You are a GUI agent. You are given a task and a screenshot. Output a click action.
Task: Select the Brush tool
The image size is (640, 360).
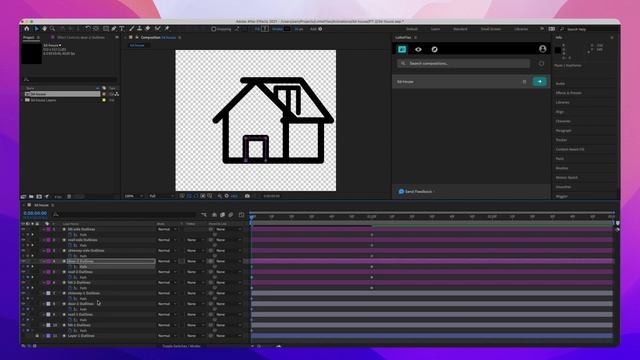click(131, 29)
